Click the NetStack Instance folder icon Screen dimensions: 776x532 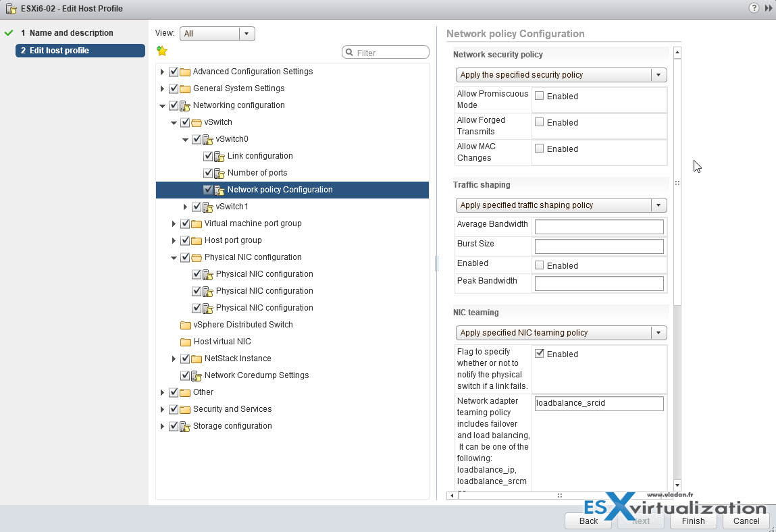click(197, 358)
